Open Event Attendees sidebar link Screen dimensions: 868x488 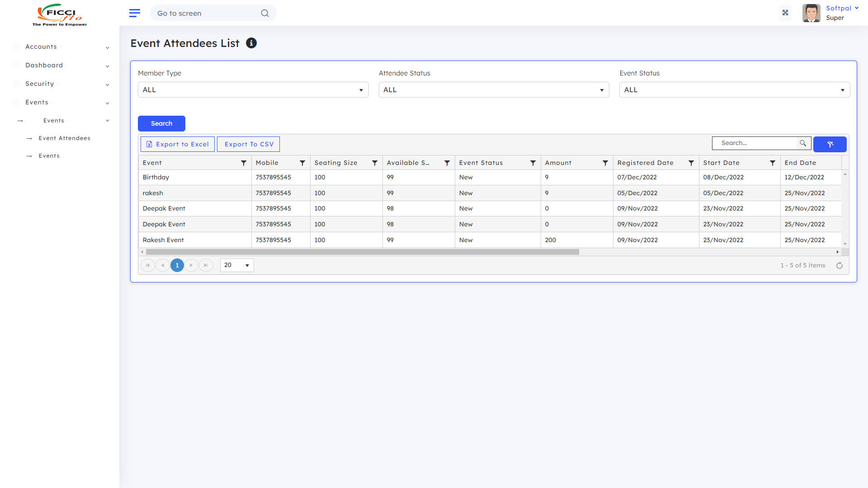[x=64, y=138]
